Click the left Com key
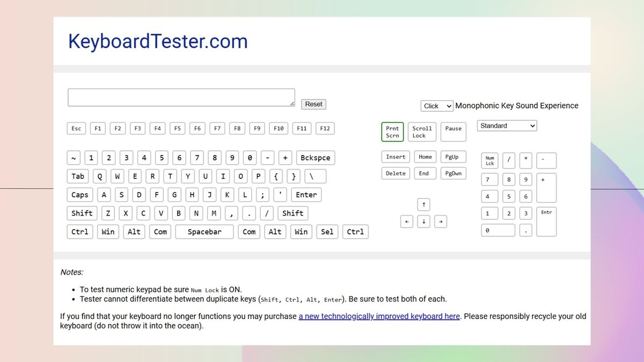The height and width of the screenshot is (362, 644). pos(160,232)
